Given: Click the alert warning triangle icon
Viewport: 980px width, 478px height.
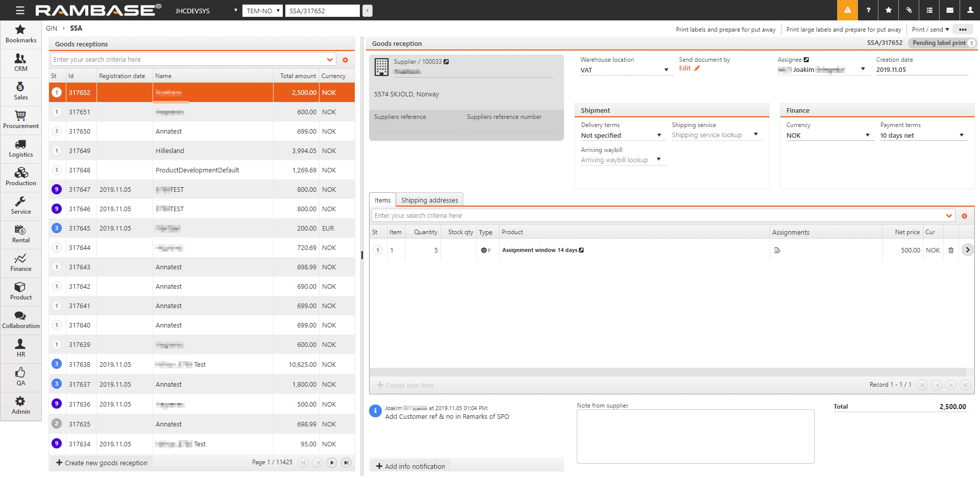Looking at the screenshot, I should [x=847, y=10].
